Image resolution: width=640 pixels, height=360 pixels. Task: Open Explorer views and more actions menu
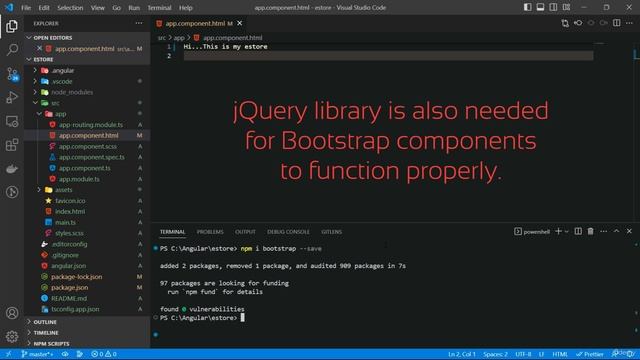pyautogui.click(x=139, y=23)
